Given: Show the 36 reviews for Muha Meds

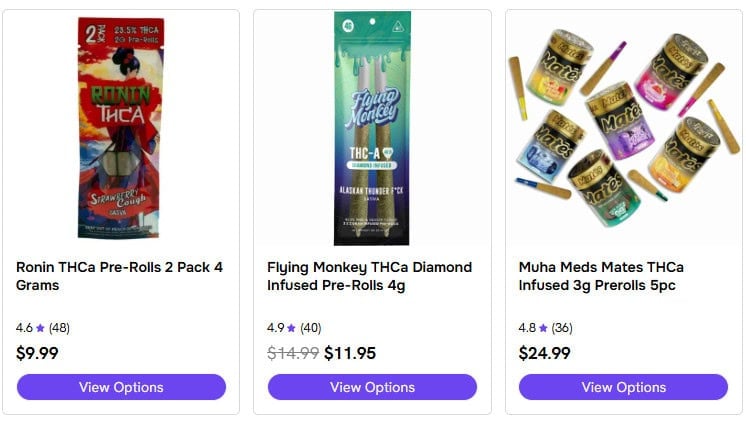Looking at the screenshot, I should (562, 328).
